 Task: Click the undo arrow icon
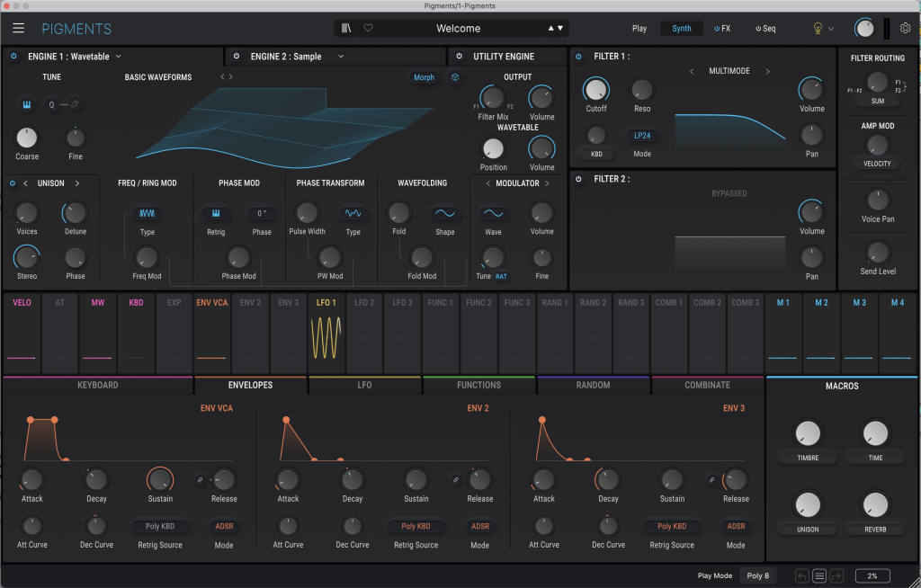point(801,575)
